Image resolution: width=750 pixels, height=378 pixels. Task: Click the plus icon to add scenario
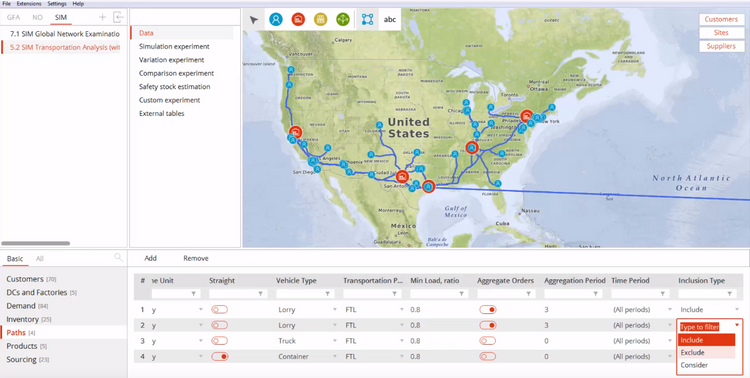pyautogui.click(x=102, y=17)
